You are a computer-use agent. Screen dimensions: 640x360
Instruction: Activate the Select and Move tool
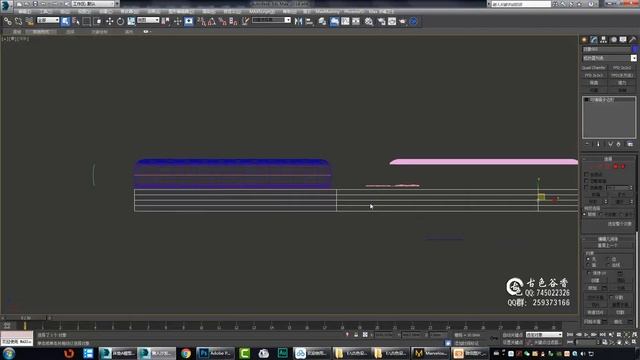109,21
